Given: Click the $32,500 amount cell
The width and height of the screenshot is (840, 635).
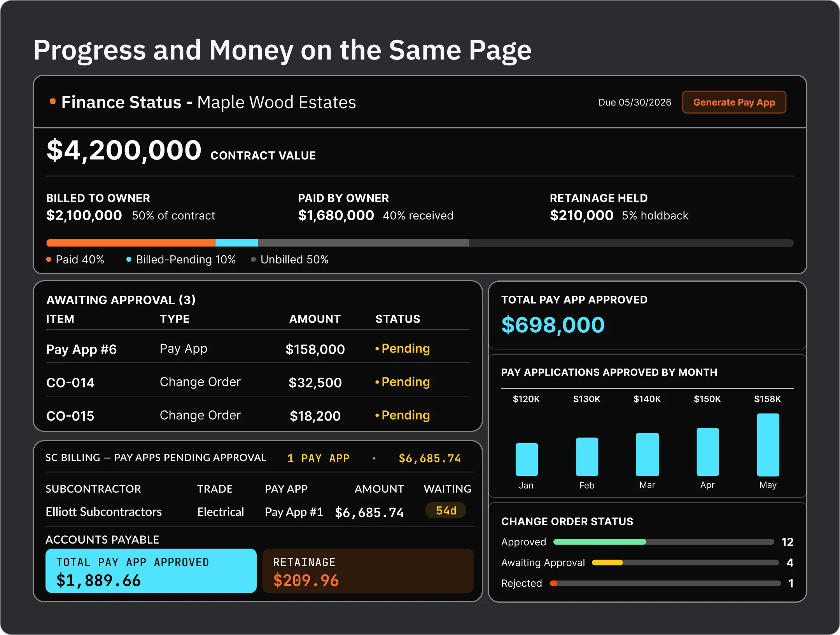Looking at the screenshot, I should point(315,382).
